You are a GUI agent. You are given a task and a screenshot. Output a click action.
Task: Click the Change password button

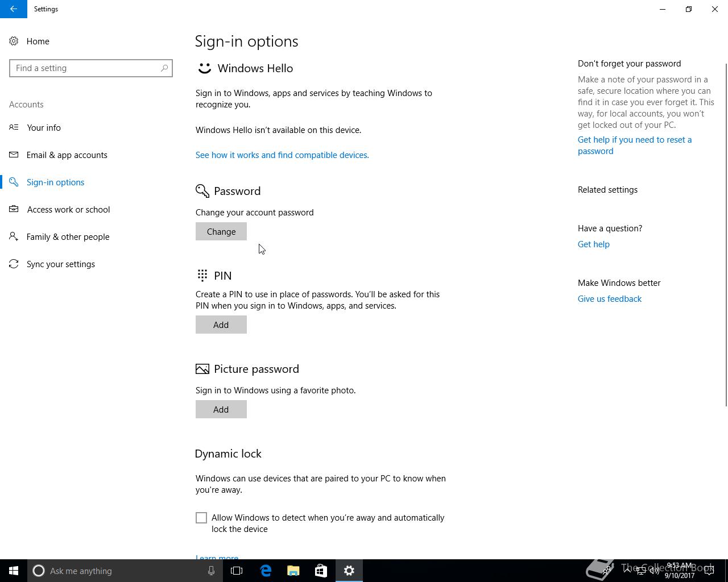pos(221,231)
